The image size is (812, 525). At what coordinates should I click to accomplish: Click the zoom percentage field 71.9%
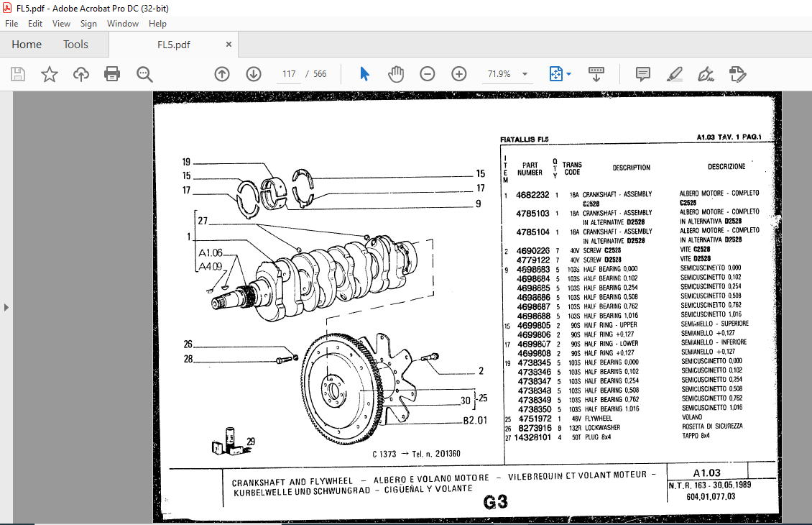(499, 74)
